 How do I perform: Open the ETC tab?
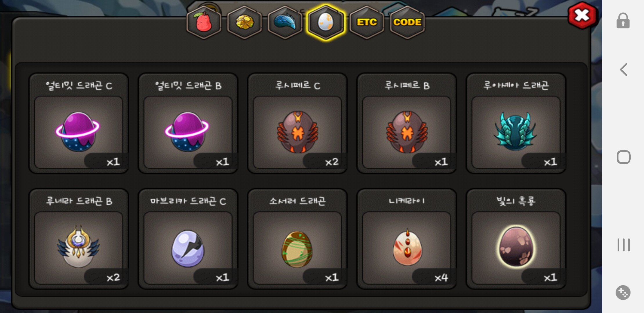coord(367,22)
